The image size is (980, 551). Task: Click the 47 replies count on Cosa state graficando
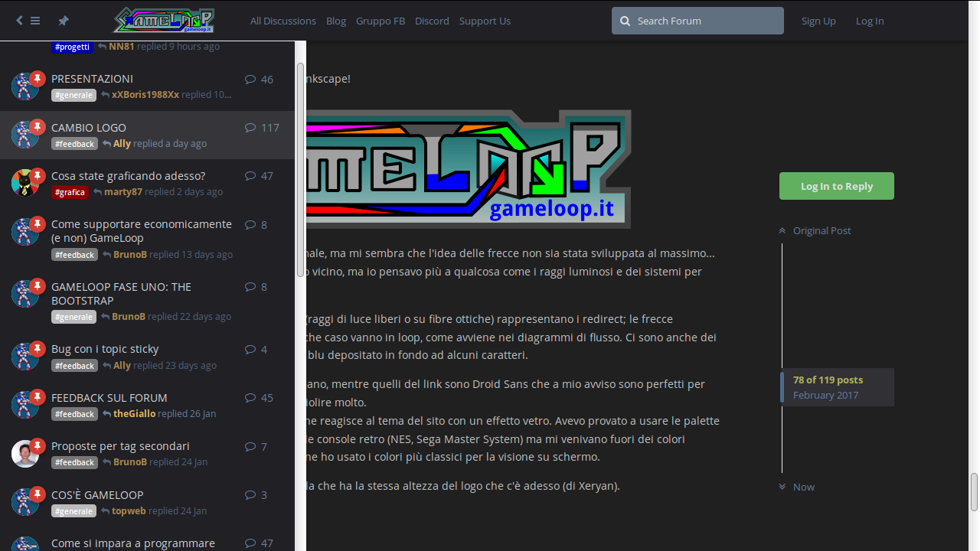tap(259, 176)
